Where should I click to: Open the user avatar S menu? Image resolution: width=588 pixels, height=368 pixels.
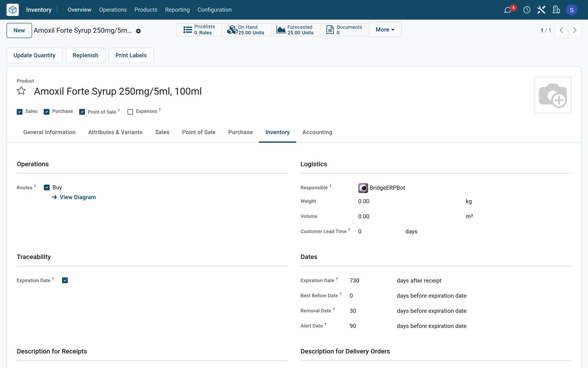point(571,10)
